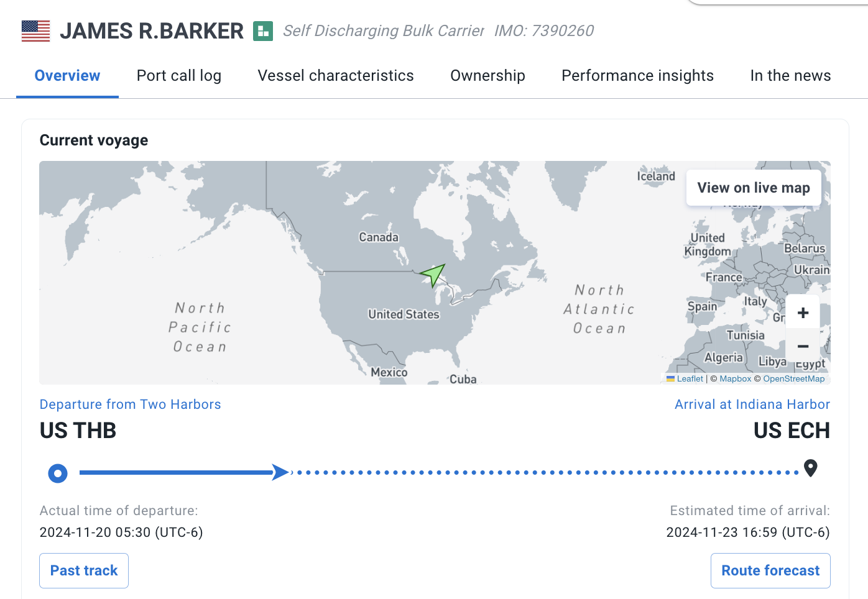Screen dimensions: 868x599
Task: Click View on live map button
Action: [754, 188]
